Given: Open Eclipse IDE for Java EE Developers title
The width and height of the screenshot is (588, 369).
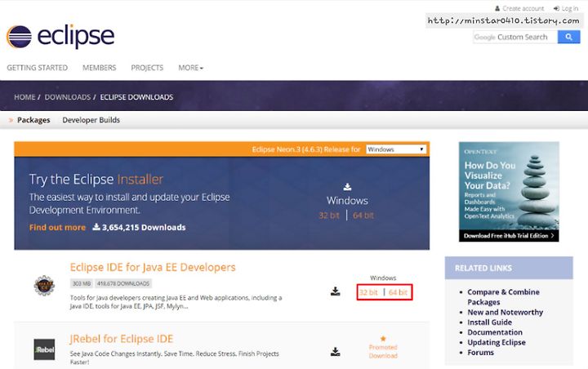Looking at the screenshot, I should pos(153,267).
